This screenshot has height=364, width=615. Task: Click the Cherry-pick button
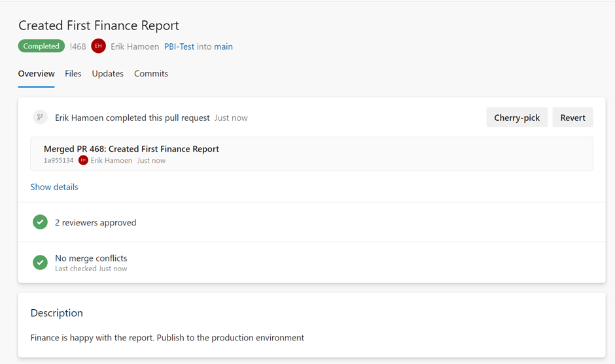point(517,118)
